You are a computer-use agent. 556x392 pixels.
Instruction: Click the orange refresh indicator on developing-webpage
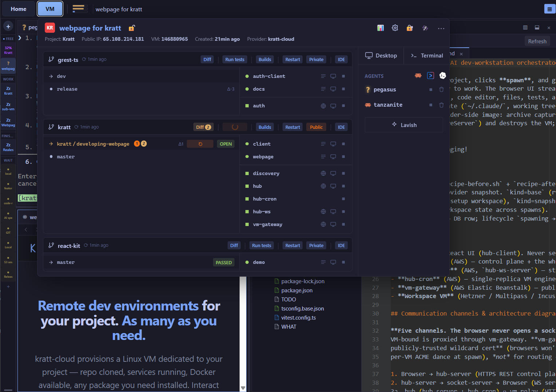pyautogui.click(x=200, y=144)
